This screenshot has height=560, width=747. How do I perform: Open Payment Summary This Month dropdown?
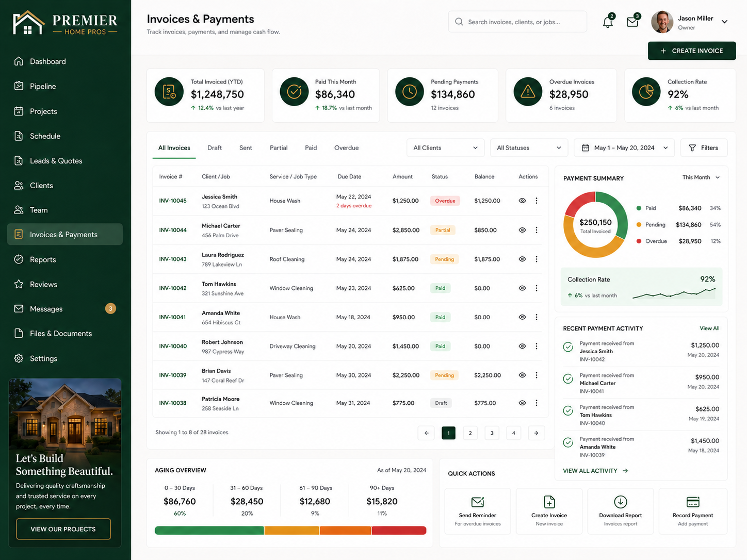(x=701, y=177)
